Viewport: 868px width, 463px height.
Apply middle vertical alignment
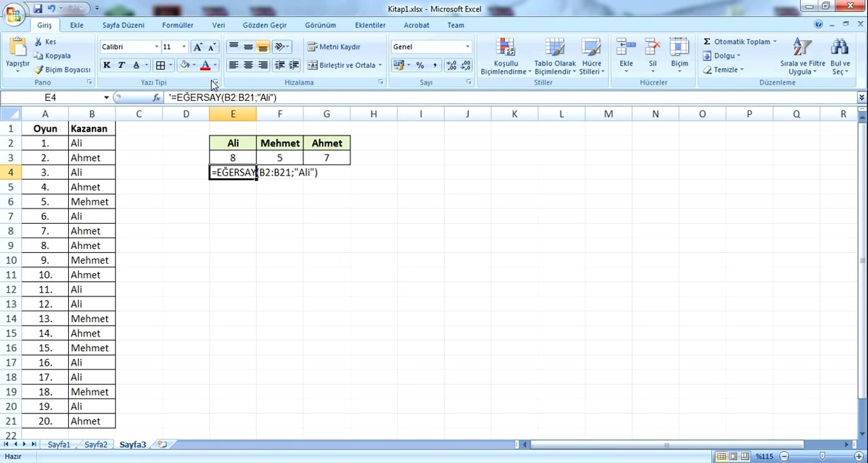(x=248, y=47)
